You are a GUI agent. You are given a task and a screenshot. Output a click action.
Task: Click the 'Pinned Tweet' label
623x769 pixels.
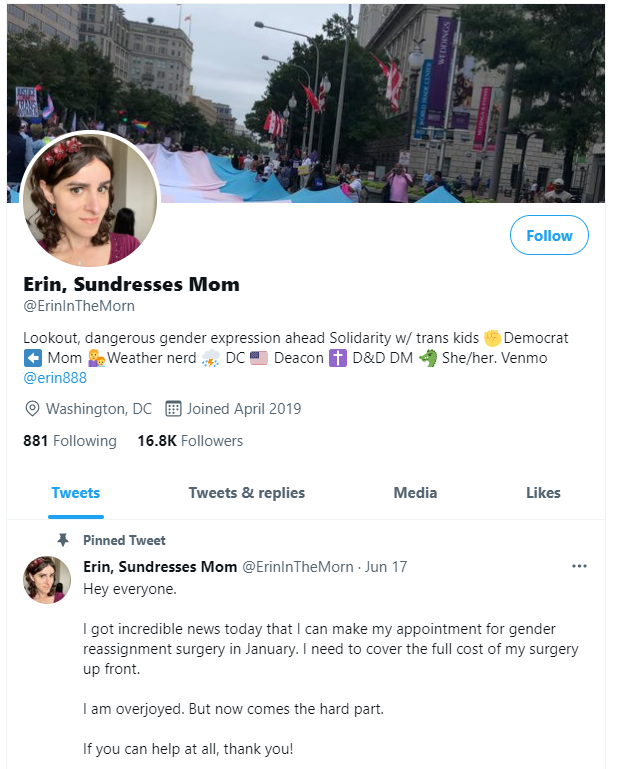124,540
